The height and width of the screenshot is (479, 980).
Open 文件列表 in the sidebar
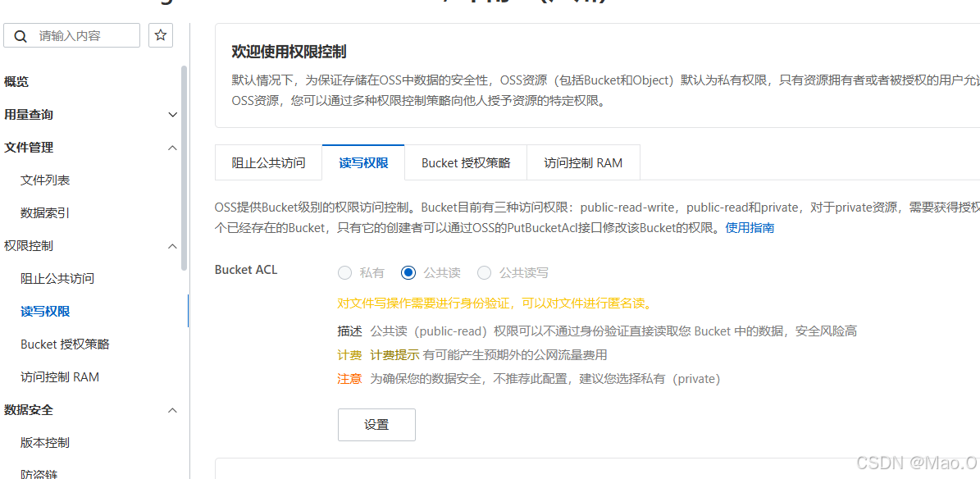[x=45, y=180]
